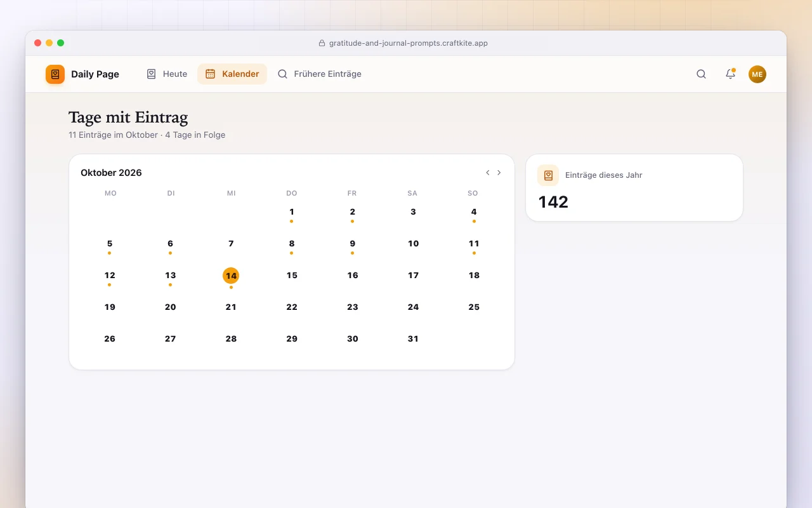Select the highlighted day 14

[x=231, y=276]
